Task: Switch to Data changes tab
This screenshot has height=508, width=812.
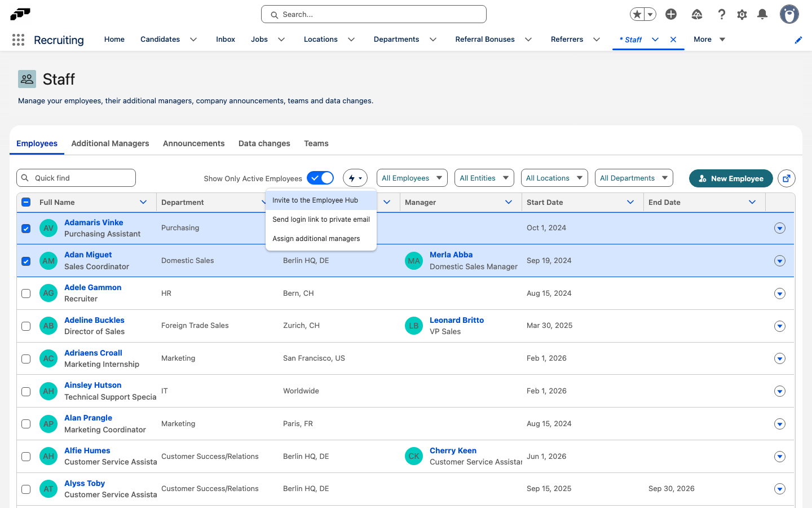Action: click(x=264, y=143)
